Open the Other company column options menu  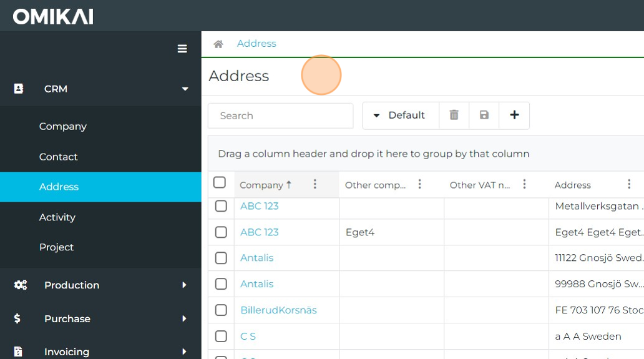[420, 184]
